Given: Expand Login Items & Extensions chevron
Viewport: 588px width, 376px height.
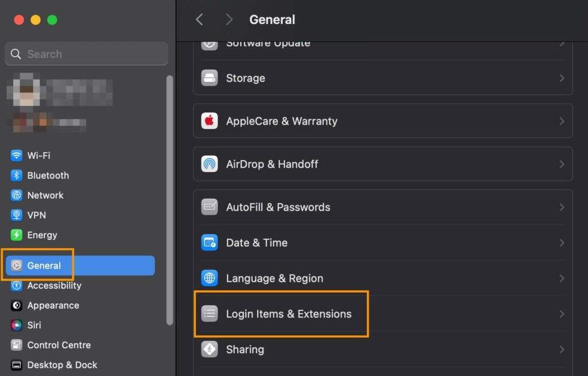Looking at the screenshot, I should [x=562, y=314].
